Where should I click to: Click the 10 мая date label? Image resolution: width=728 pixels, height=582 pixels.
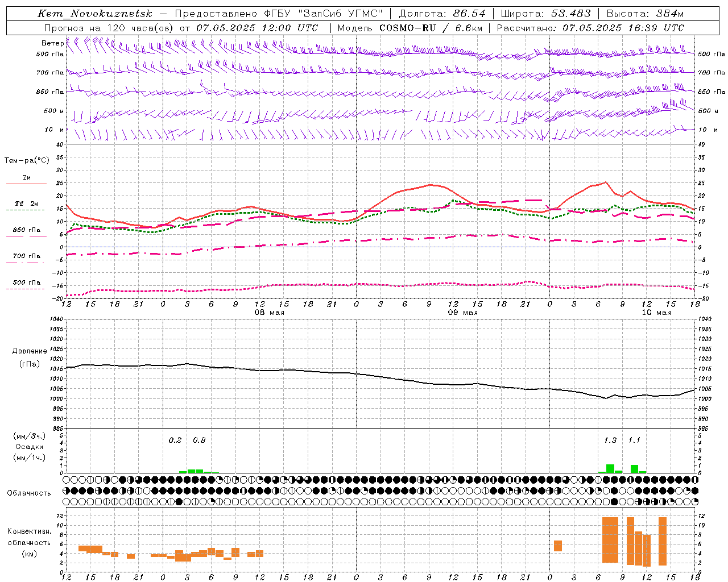[x=656, y=313]
